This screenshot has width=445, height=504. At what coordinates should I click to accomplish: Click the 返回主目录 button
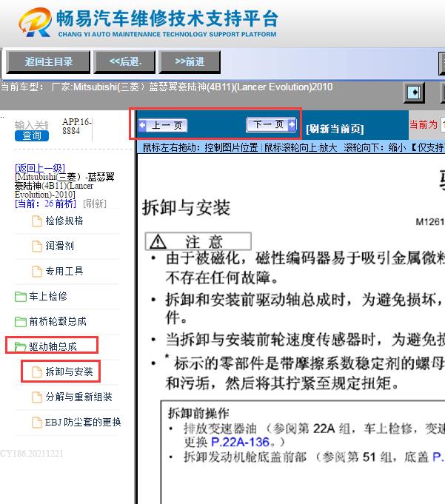tap(48, 61)
